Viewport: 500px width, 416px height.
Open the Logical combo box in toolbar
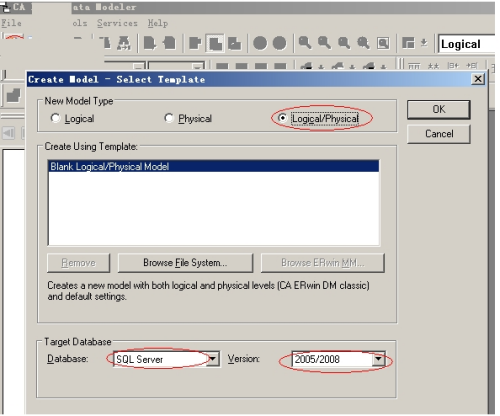coord(466,44)
